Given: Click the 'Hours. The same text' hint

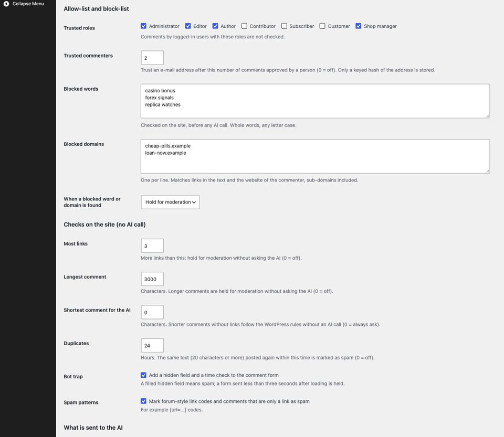Looking at the screenshot, I should pyautogui.click(x=258, y=358).
